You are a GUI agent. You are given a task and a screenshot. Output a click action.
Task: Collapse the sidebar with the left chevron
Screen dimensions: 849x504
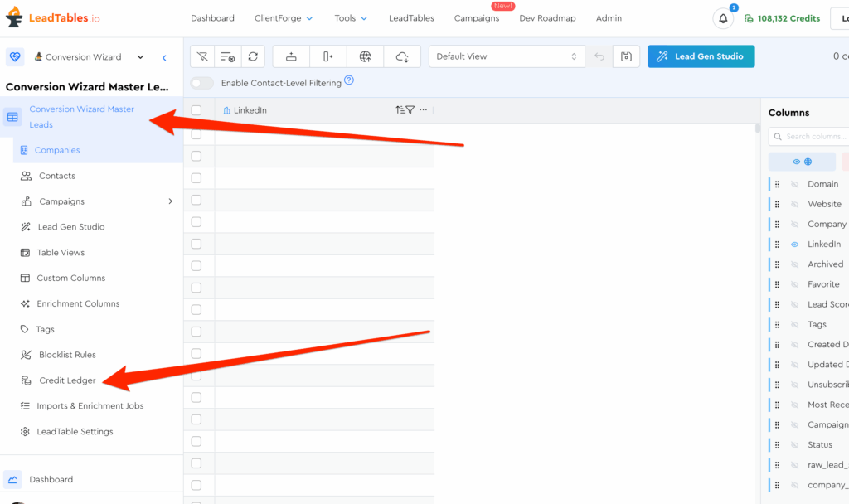pyautogui.click(x=164, y=57)
